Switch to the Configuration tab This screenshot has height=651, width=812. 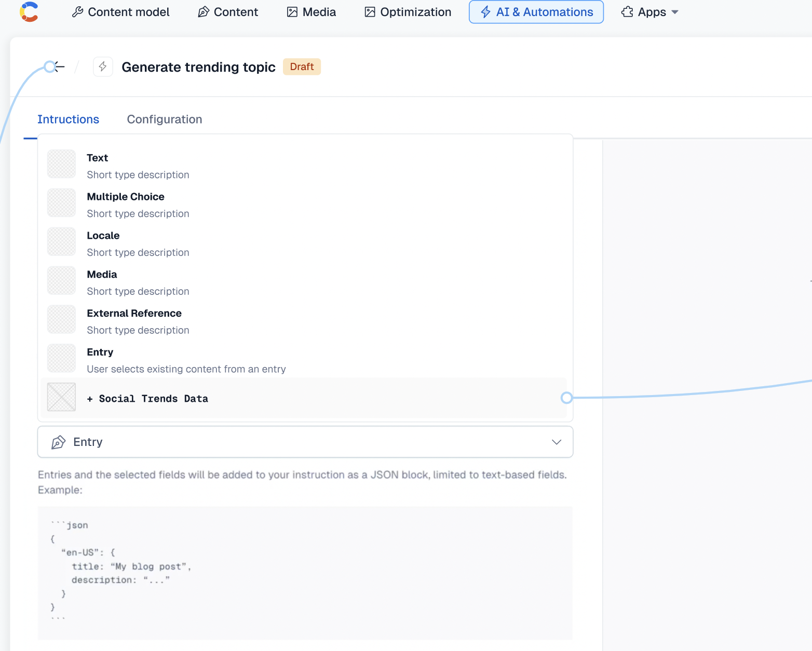click(165, 119)
